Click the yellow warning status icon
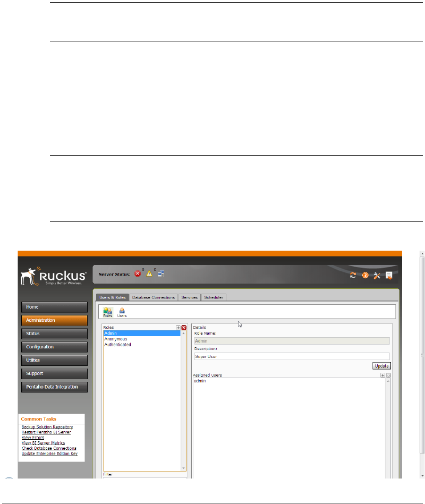Viewport: 425px width, 504px height. 149,274
